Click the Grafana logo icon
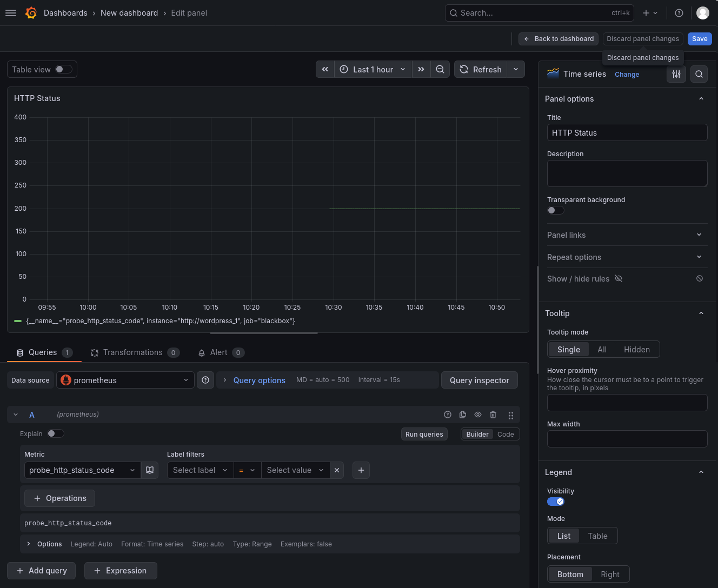Viewport: 718px width, 588px height. tap(31, 13)
